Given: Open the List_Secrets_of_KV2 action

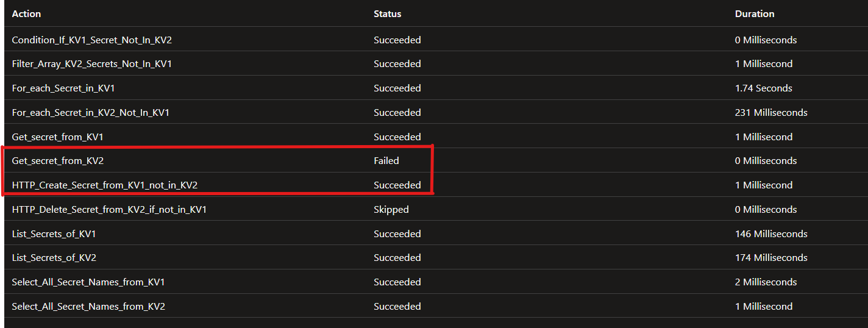Looking at the screenshot, I should [x=54, y=258].
